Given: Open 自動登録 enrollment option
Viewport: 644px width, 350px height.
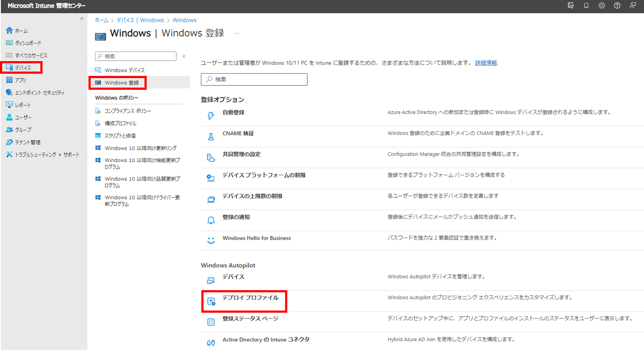Looking at the screenshot, I should coord(233,112).
